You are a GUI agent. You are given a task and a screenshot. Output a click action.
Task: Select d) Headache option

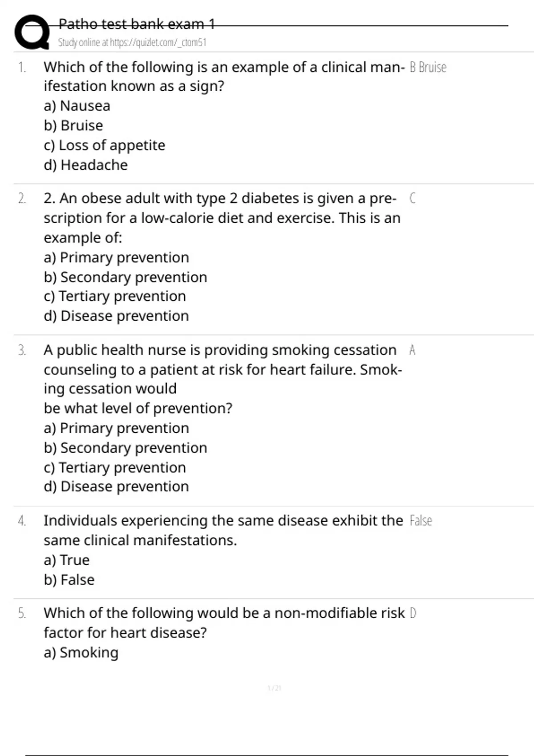86,165
